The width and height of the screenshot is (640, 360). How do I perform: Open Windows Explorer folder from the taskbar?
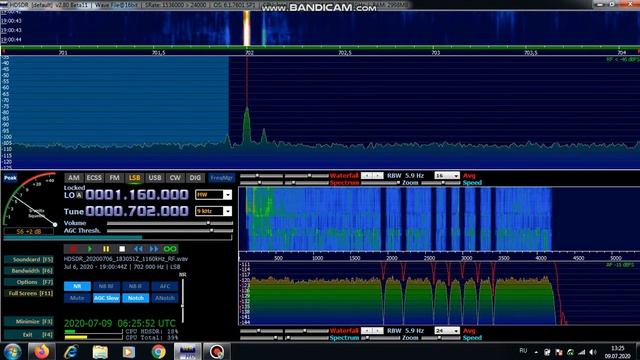coord(100,351)
